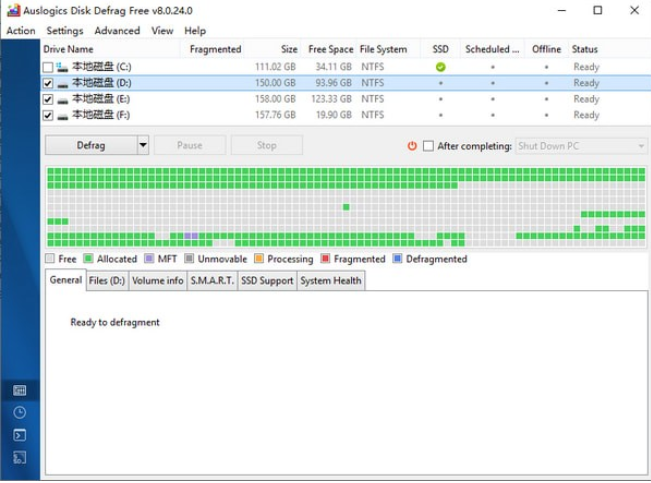
Task: Switch to the General tab
Action: (x=66, y=280)
